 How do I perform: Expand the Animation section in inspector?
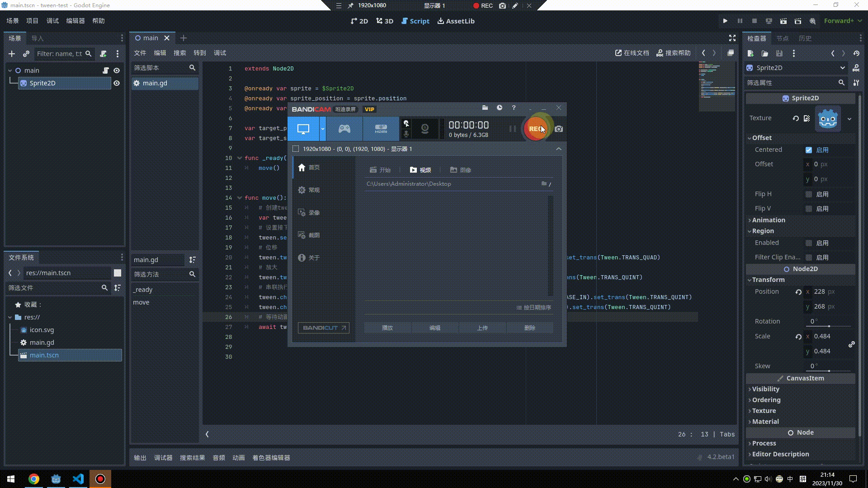pos(769,220)
